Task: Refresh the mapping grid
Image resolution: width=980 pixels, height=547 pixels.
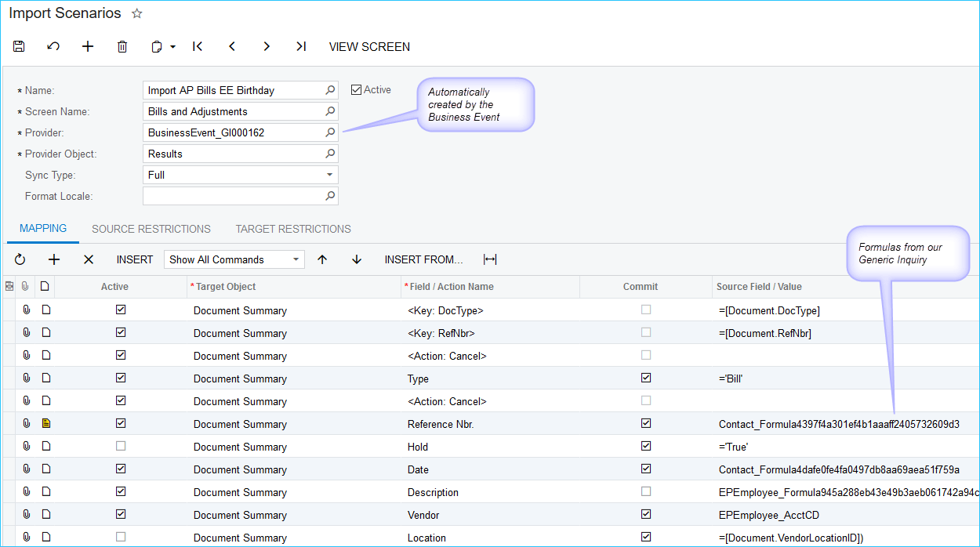Action: coord(20,259)
